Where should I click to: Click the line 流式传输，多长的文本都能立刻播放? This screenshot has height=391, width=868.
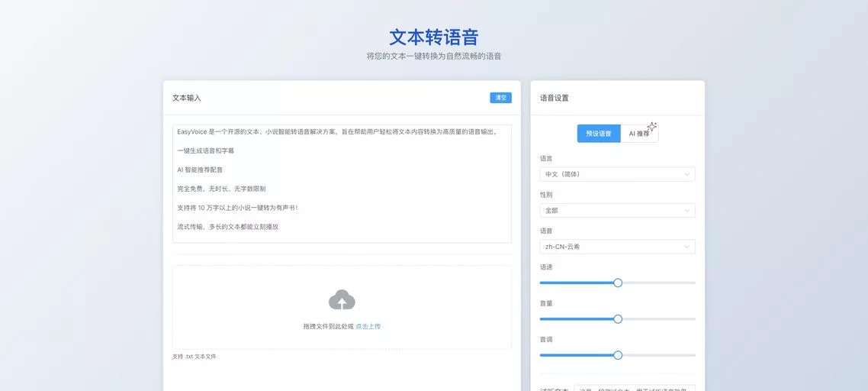point(227,227)
